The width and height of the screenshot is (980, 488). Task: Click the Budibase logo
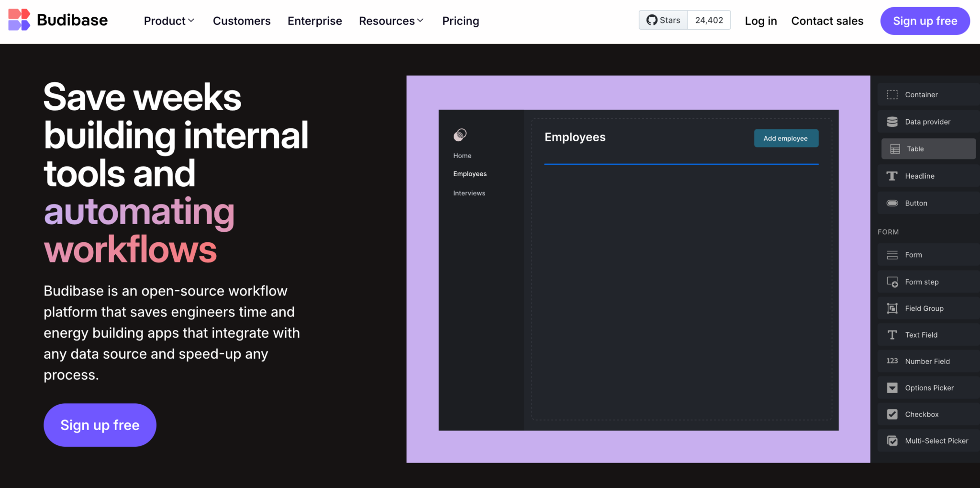coord(57,20)
